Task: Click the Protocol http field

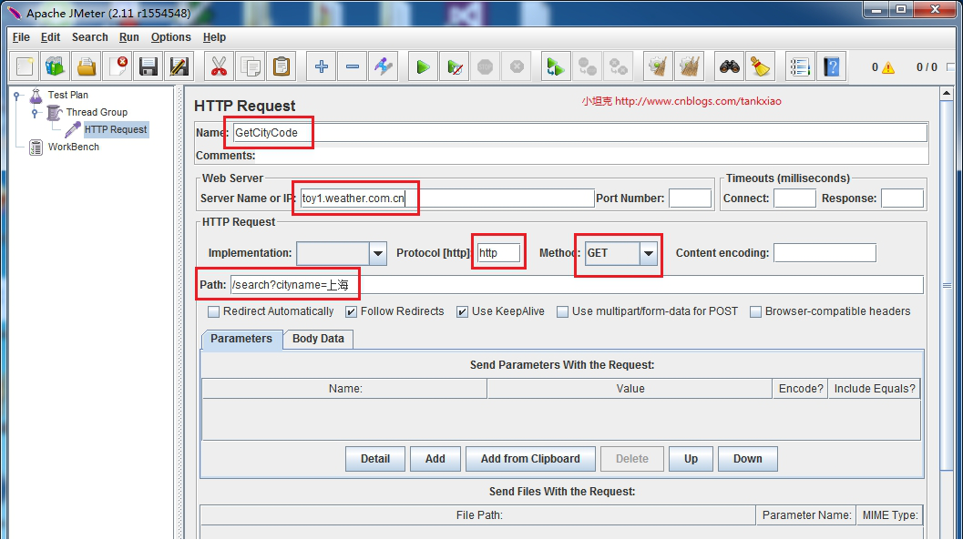Action: (x=498, y=253)
